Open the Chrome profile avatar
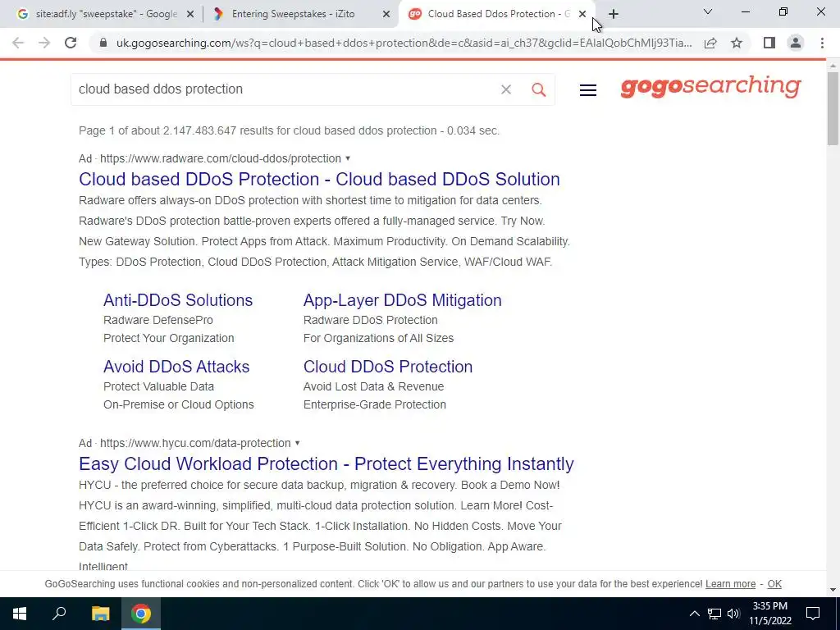The height and width of the screenshot is (630, 840). (x=796, y=43)
